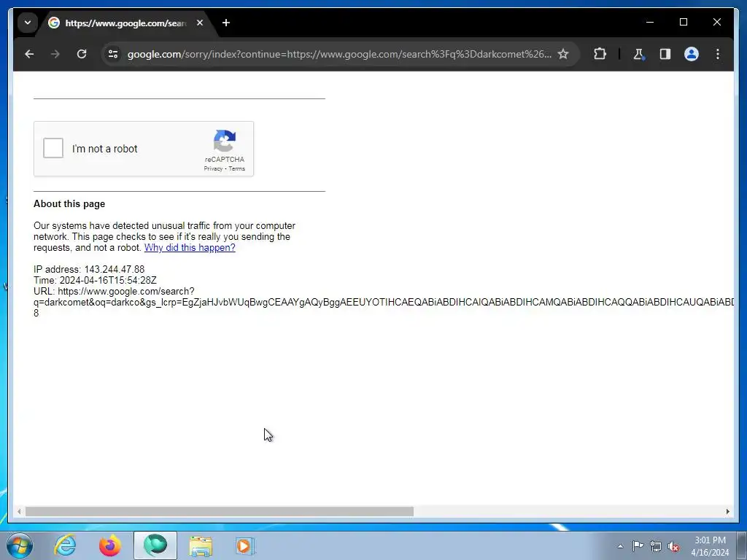Open a new tab with plus button
747x560 pixels.
(x=226, y=23)
